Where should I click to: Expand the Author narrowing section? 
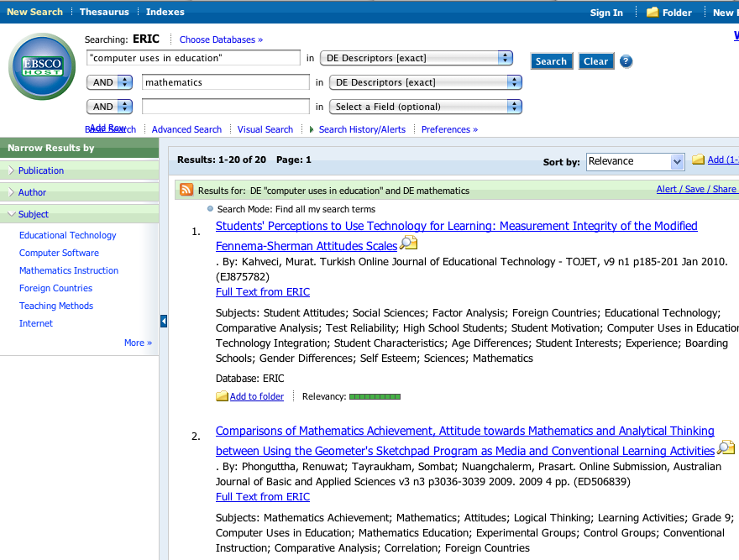[32, 192]
